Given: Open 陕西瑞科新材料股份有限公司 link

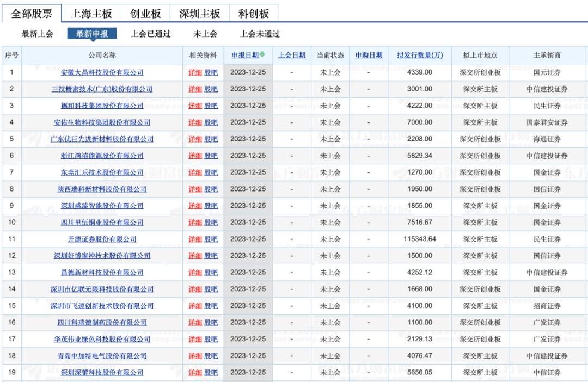Looking at the screenshot, I should (102, 189).
